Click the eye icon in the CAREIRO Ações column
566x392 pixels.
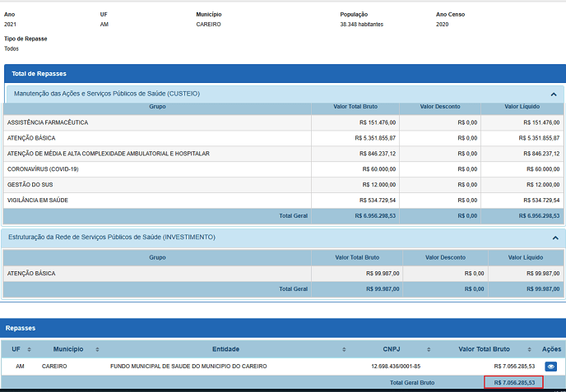(x=550, y=367)
